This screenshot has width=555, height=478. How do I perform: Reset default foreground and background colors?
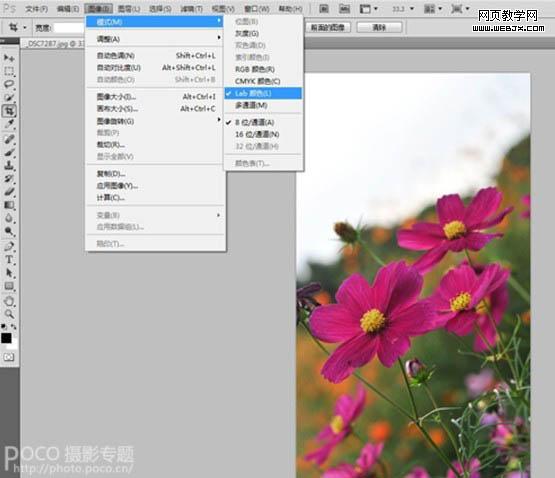[x=4, y=326]
